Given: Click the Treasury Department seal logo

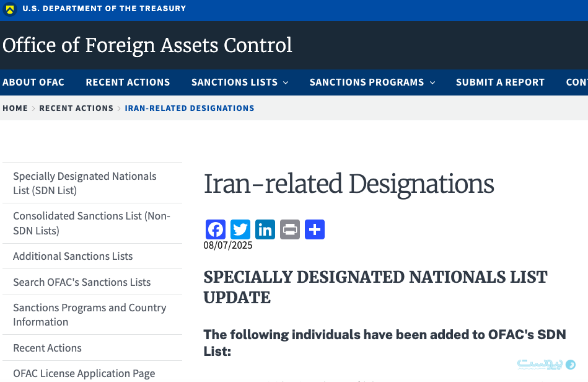Looking at the screenshot, I should point(10,9).
